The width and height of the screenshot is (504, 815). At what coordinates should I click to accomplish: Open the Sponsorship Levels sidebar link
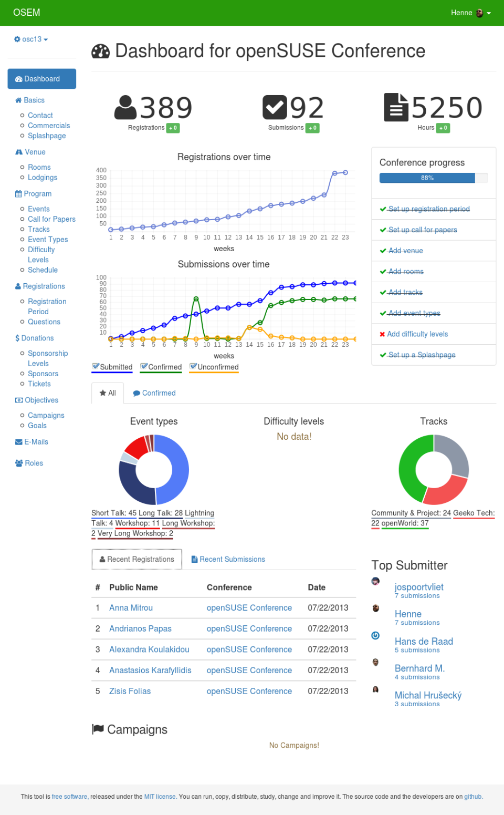pyautogui.click(x=48, y=358)
